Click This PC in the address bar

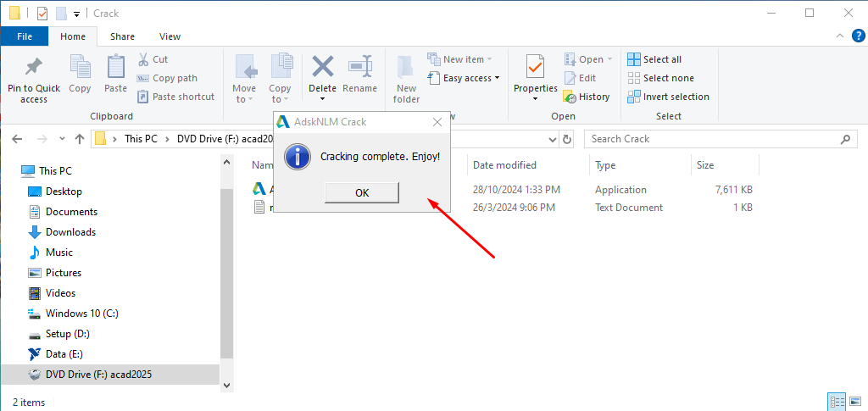click(142, 139)
